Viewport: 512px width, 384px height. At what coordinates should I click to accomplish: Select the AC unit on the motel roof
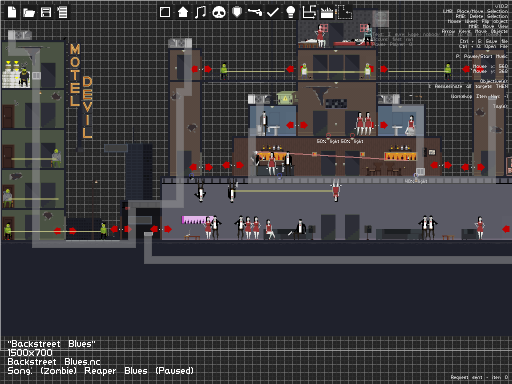click(x=20, y=35)
